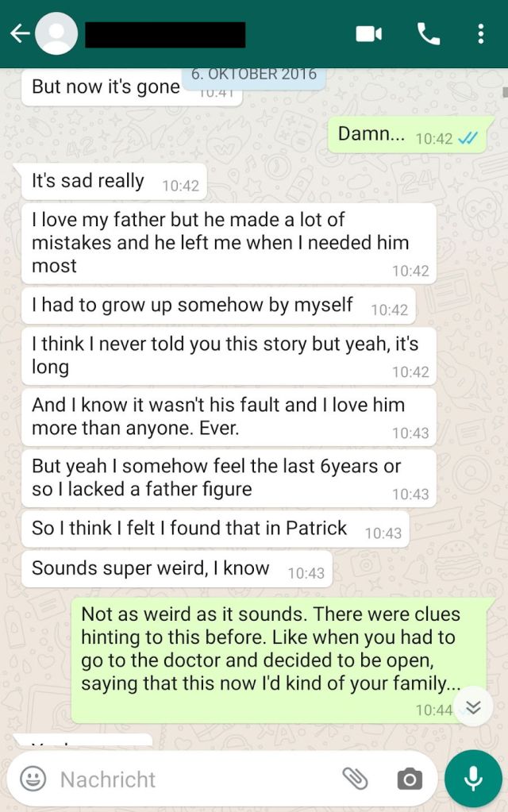508x812 pixels.
Task: Select the 'It's sad really' message
Action: click(114, 182)
